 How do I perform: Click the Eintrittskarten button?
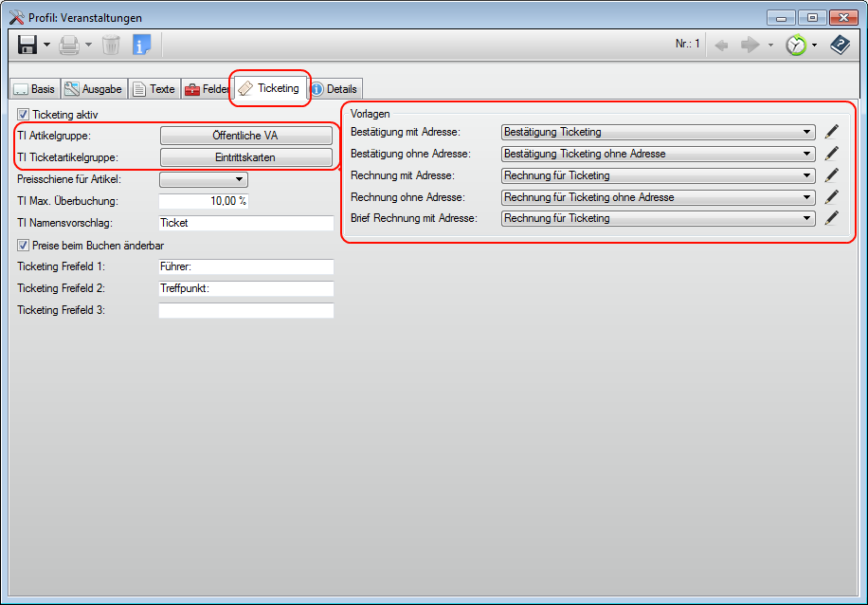click(x=245, y=156)
